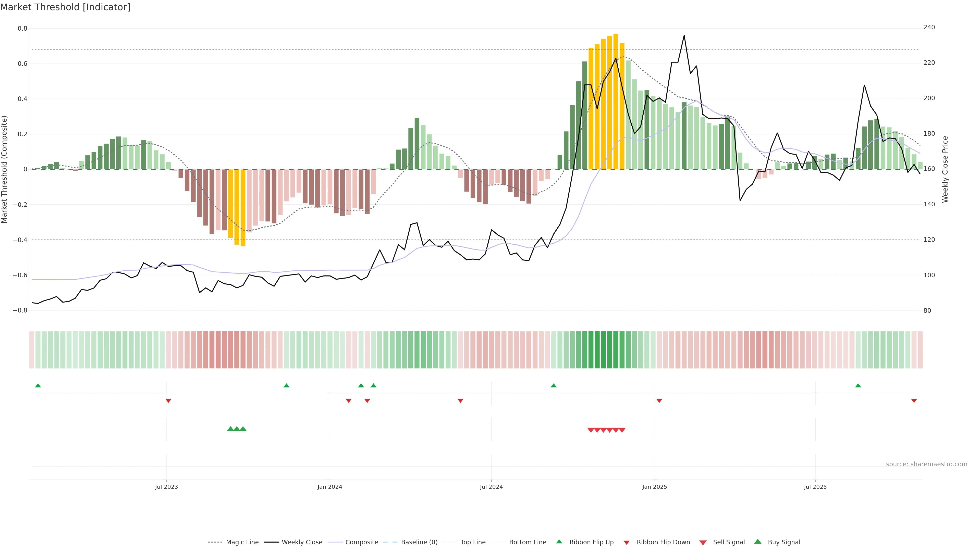Hide Top Line via its legend entry
The height and width of the screenshot is (551, 980).
pyautogui.click(x=473, y=542)
